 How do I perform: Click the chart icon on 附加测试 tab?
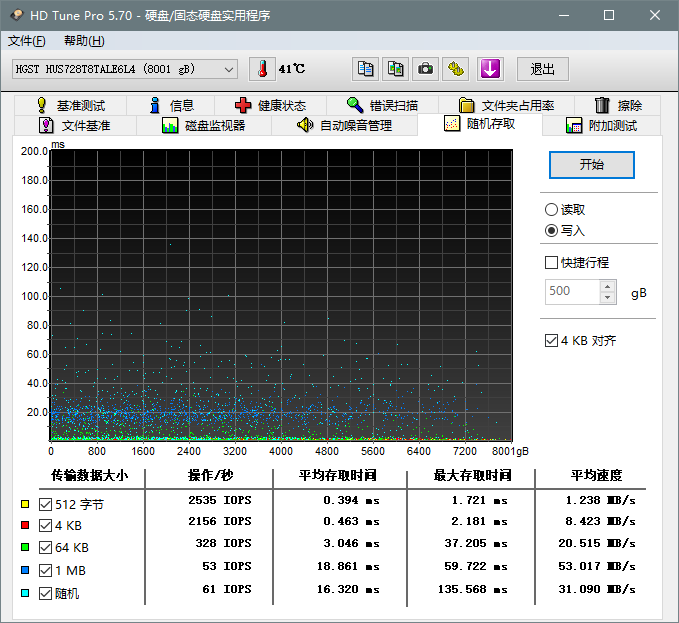(x=574, y=126)
